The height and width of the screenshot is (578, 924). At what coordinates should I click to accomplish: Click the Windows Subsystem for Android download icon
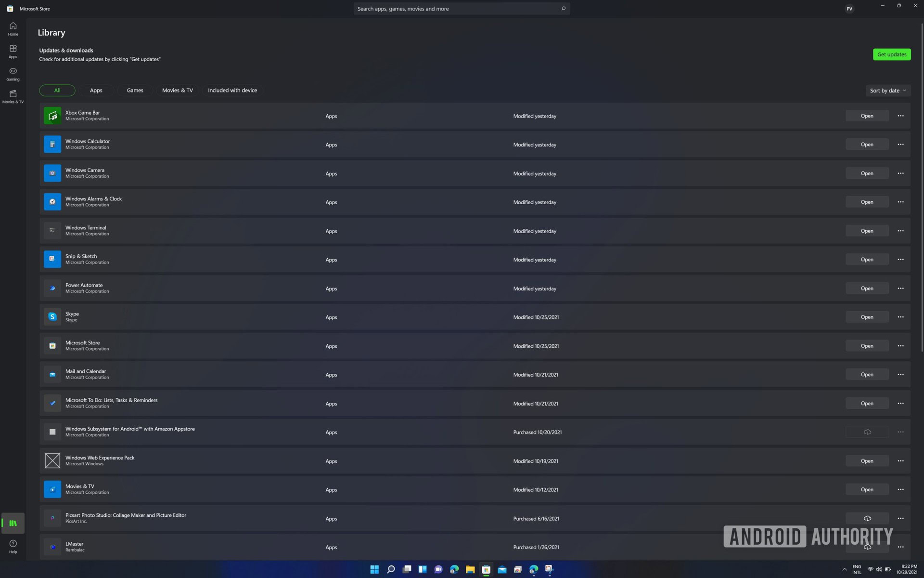click(867, 432)
